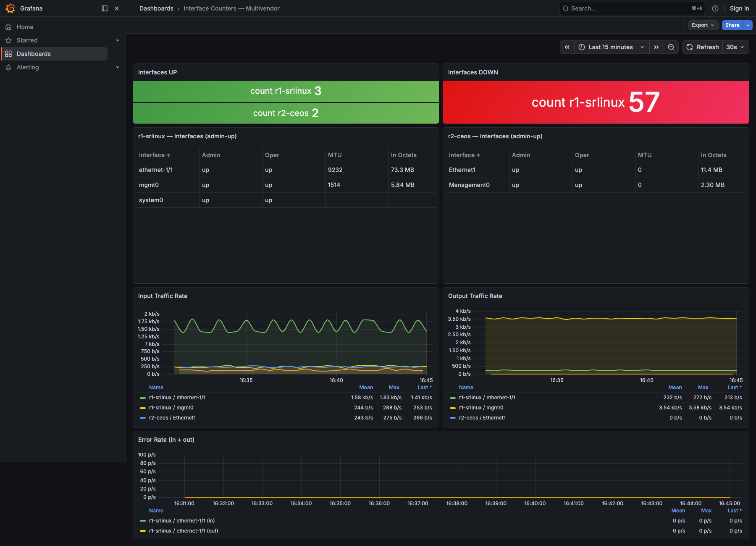Screen dimensions: 756x546
Task: Toggle r2-ceos / Ethernet1 series in Output Traffic legend
Action: click(x=482, y=418)
